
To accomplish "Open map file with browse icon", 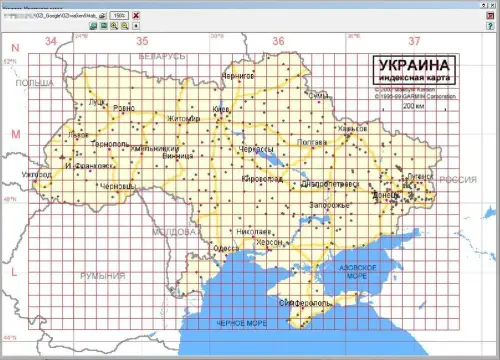I will coord(103,16).
